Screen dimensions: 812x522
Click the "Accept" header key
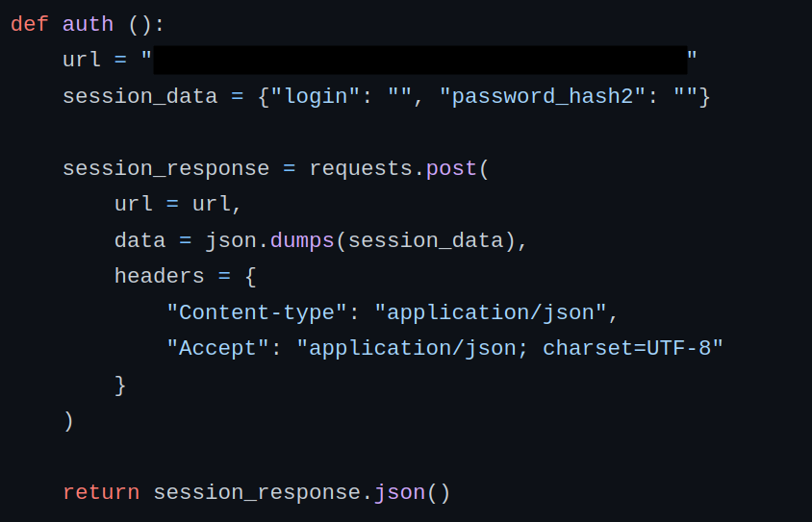[x=217, y=348]
